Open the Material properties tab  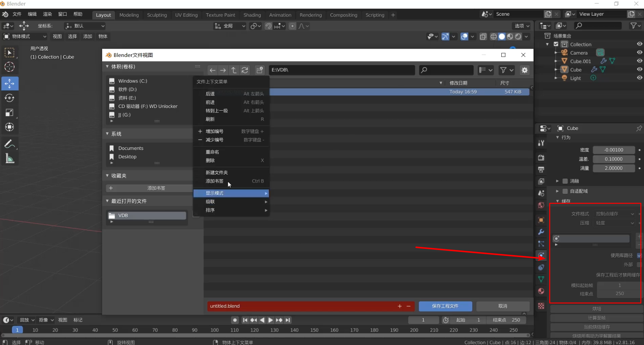click(541, 291)
